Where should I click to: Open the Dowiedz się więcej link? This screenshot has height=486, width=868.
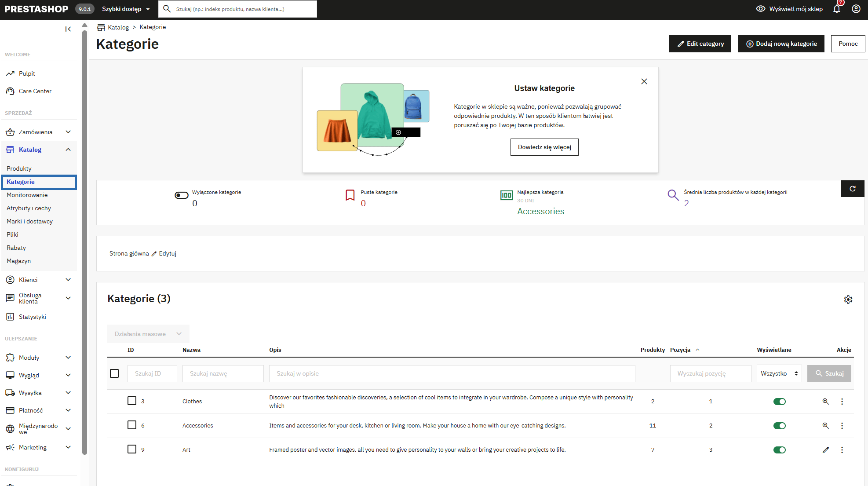point(544,147)
